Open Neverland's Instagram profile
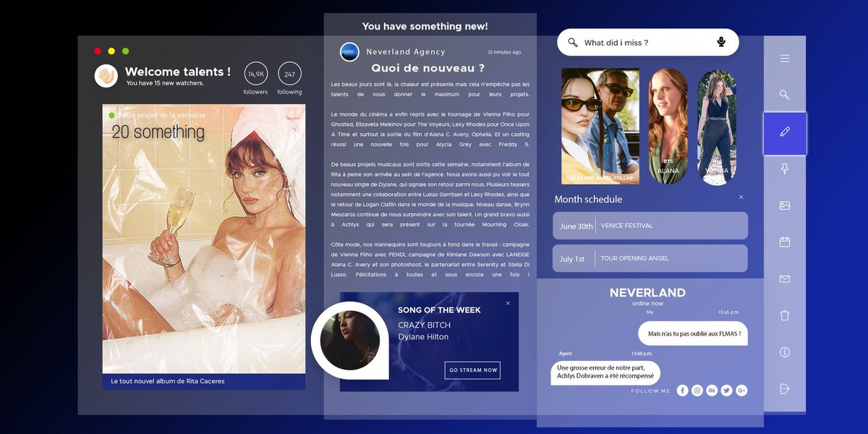The width and height of the screenshot is (868, 434). coord(697,390)
